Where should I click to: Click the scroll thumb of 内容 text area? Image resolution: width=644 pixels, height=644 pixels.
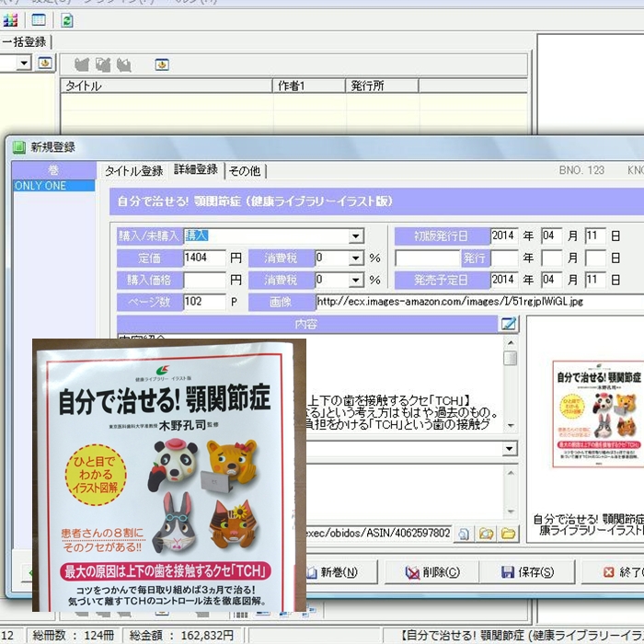click(510, 358)
